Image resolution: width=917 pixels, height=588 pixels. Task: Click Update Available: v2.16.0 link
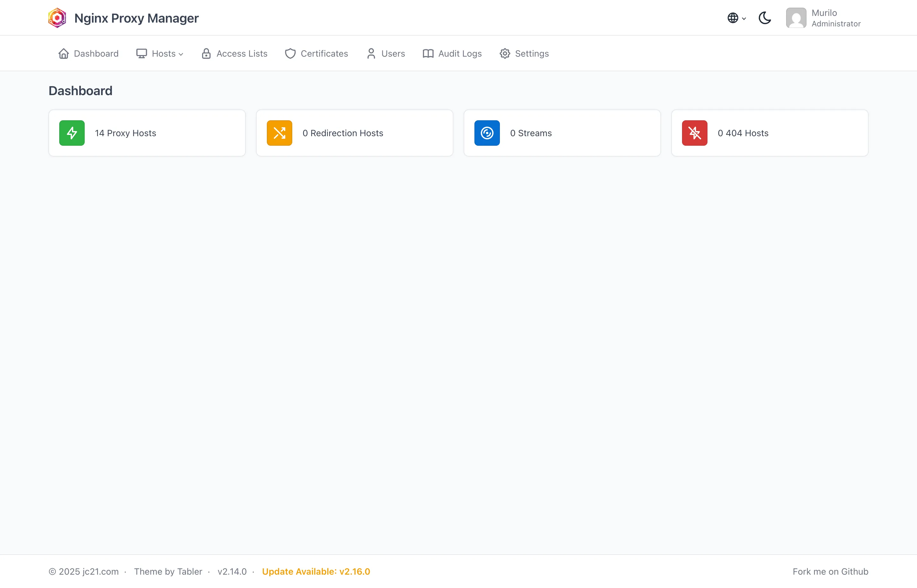coord(316,571)
